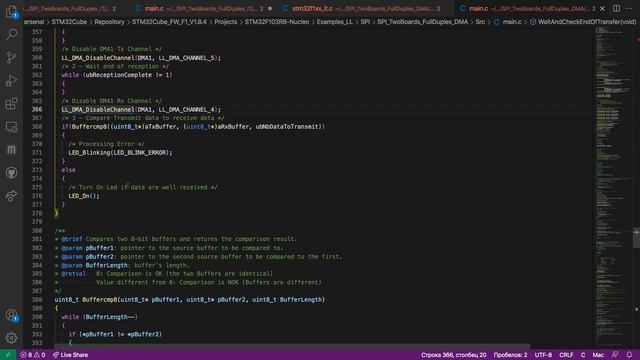Click the M-shaped activity bar icon
Screen dimensions: 640x360
coord(11,150)
